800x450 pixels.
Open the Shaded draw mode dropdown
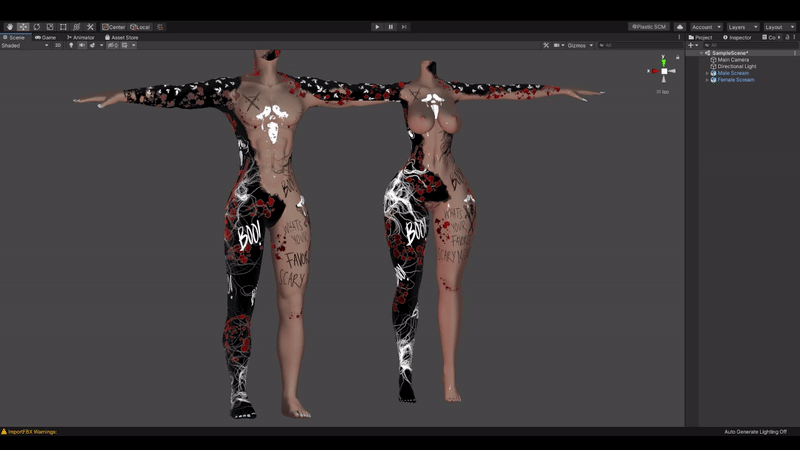tap(25, 45)
